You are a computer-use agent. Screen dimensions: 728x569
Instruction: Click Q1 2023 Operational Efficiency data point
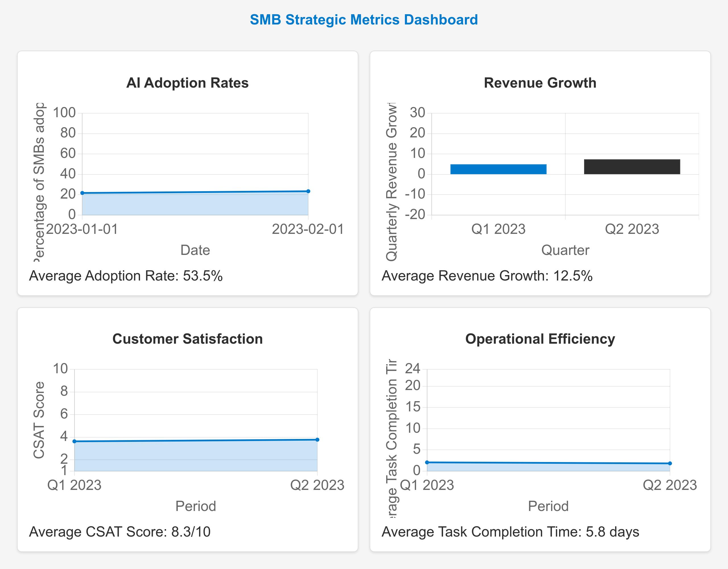coord(427,462)
